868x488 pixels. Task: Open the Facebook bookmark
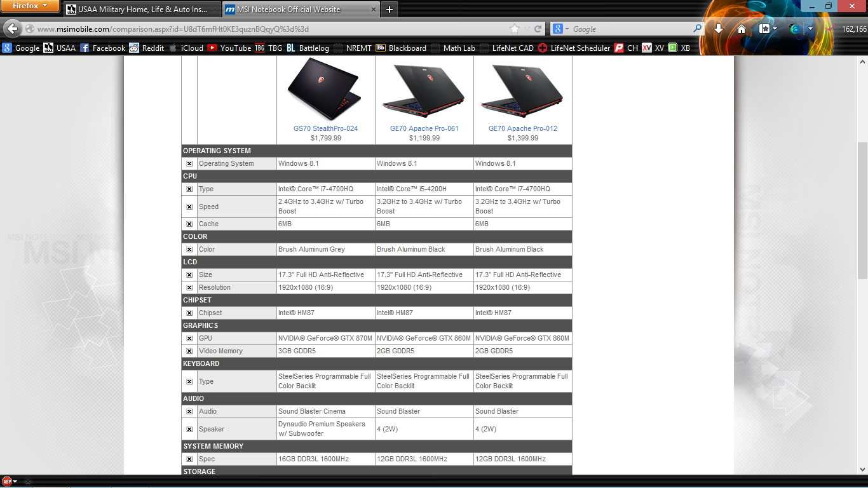(102, 48)
